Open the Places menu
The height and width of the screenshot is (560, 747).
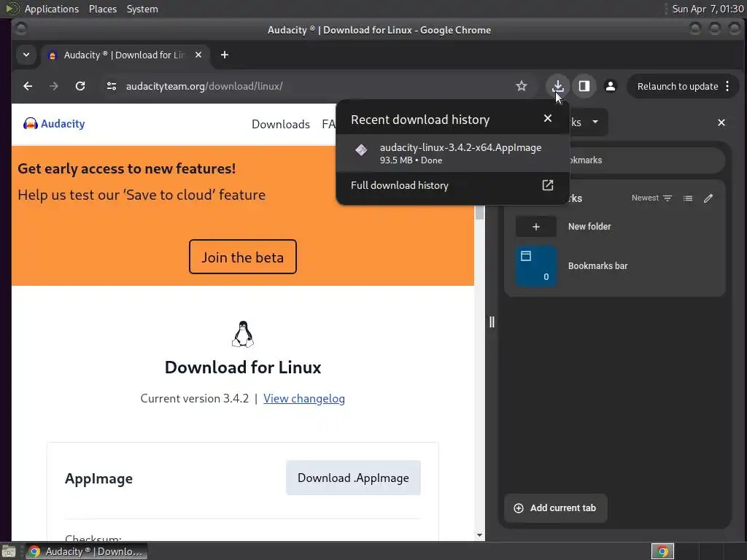[102, 9]
